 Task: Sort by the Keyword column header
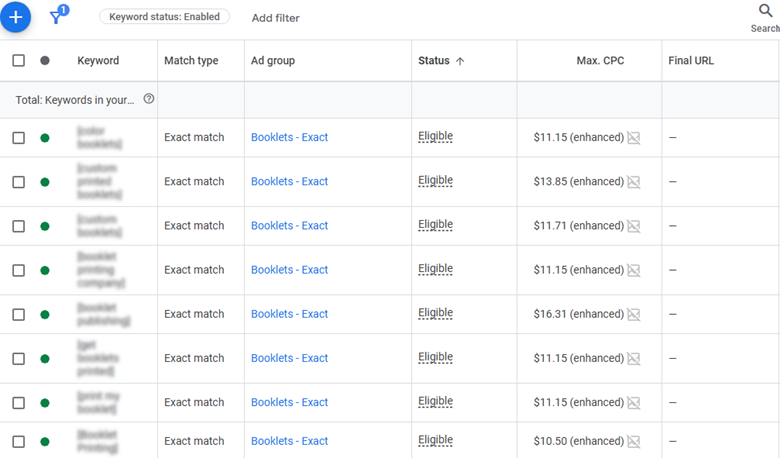click(98, 61)
